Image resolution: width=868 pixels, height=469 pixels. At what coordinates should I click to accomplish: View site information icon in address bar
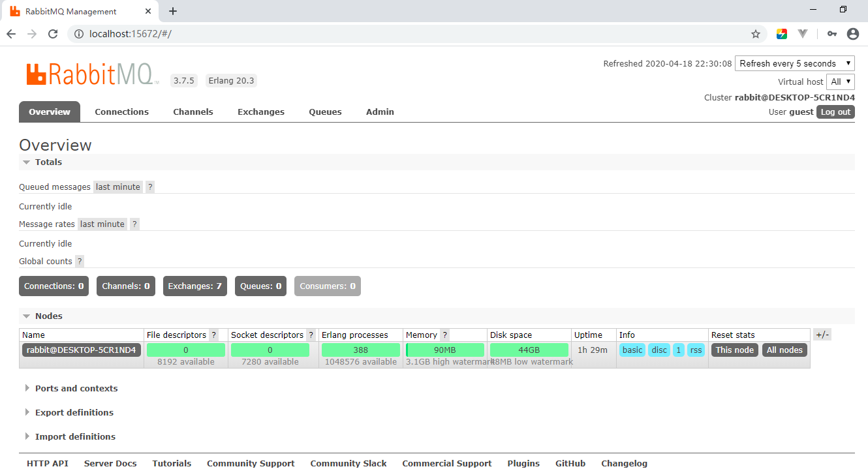point(79,34)
